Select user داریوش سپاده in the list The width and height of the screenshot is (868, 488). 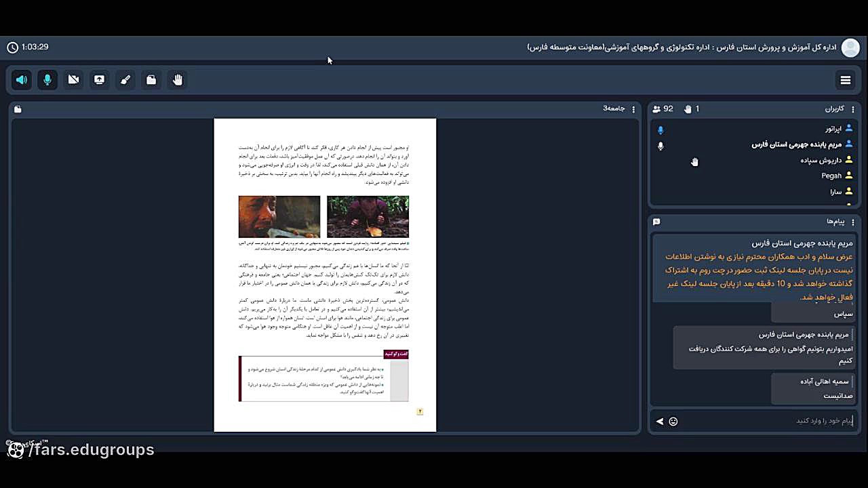tap(754, 161)
